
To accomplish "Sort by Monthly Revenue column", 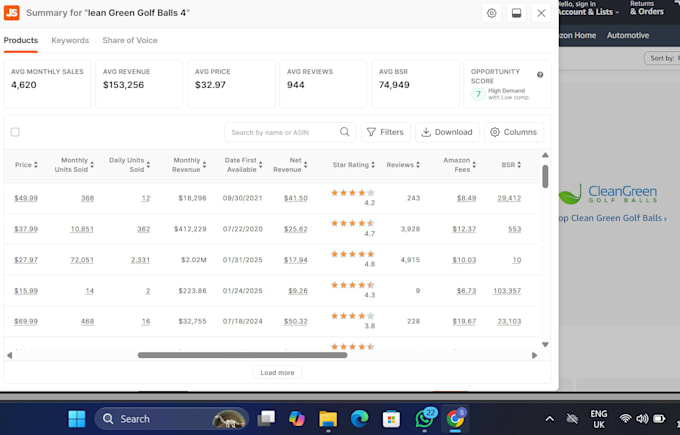I will (189, 165).
